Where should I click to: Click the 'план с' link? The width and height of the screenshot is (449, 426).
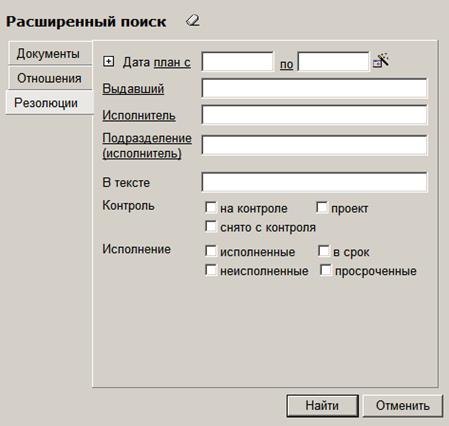coord(172,62)
